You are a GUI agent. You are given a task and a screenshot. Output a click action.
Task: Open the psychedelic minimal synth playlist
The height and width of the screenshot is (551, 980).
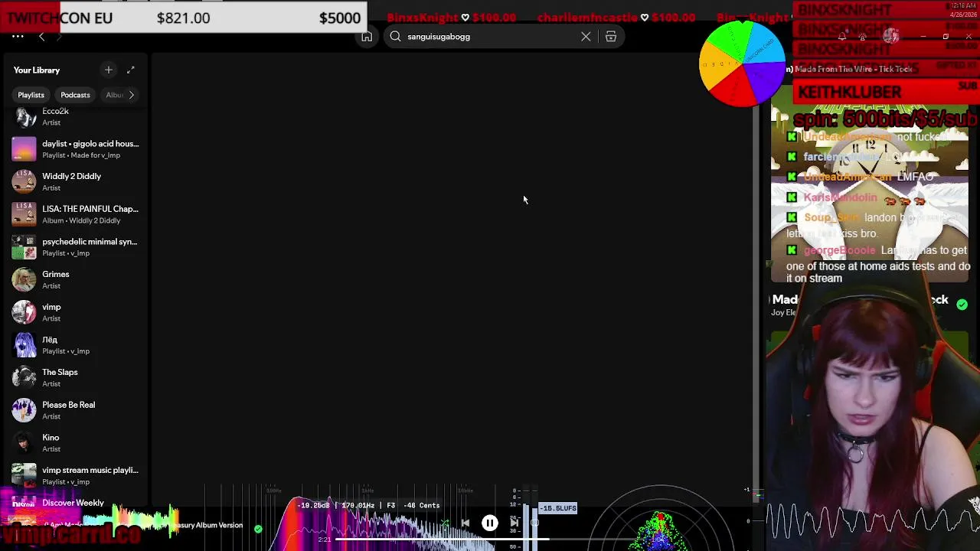click(x=76, y=247)
